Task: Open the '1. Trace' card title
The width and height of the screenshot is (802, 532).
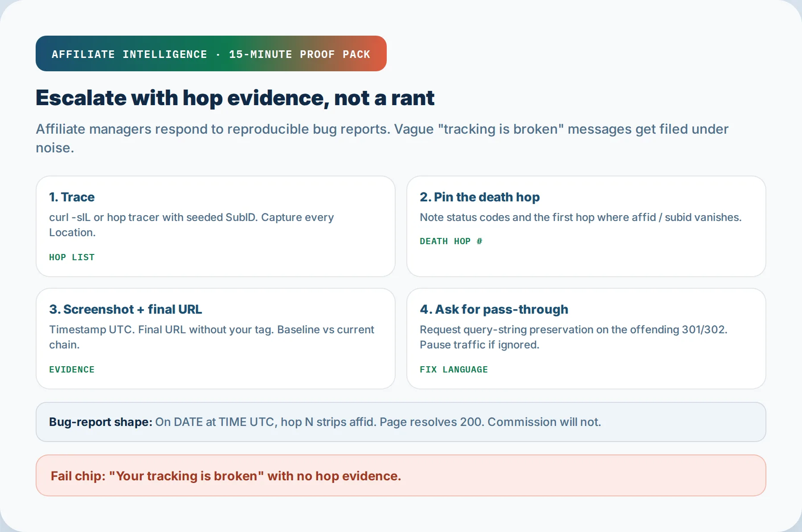Action: coord(72,197)
